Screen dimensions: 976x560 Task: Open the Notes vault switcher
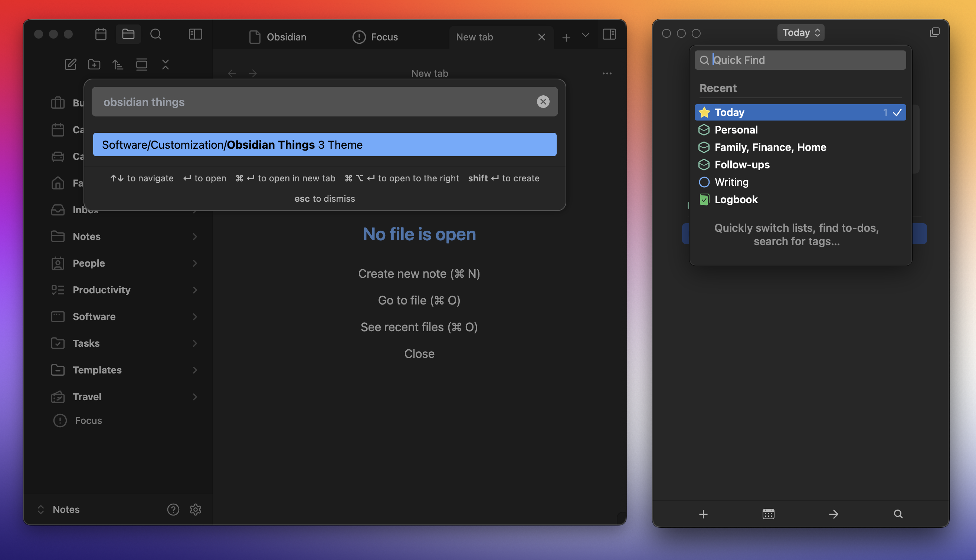[x=59, y=509]
